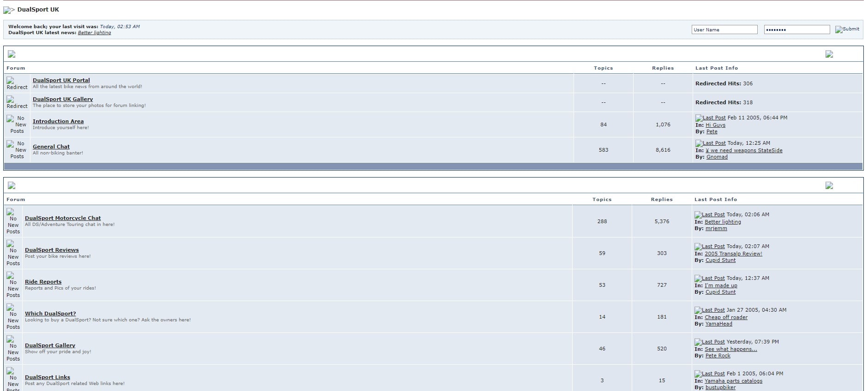Open the DualSport UK Portal forum link

pyautogui.click(x=61, y=80)
